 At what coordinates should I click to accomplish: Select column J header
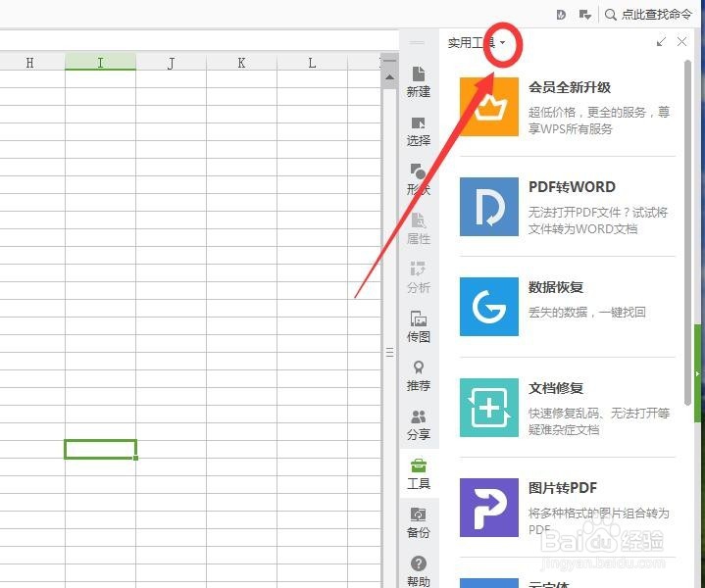[x=171, y=63]
